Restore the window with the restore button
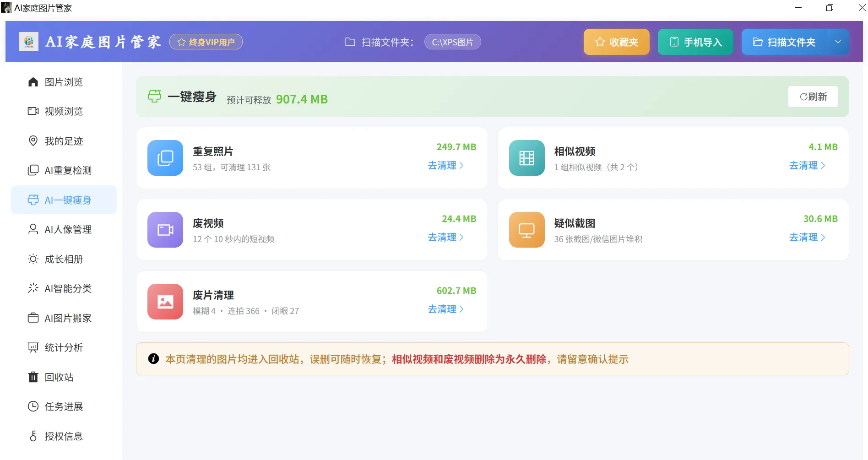Image resolution: width=868 pixels, height=460 pixels. pos(830,8)
